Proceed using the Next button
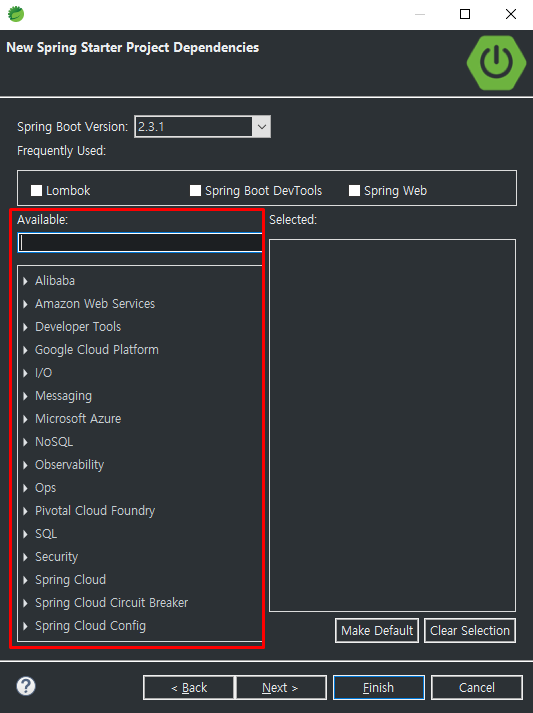533x713 pixels. [x=281, y=688]
